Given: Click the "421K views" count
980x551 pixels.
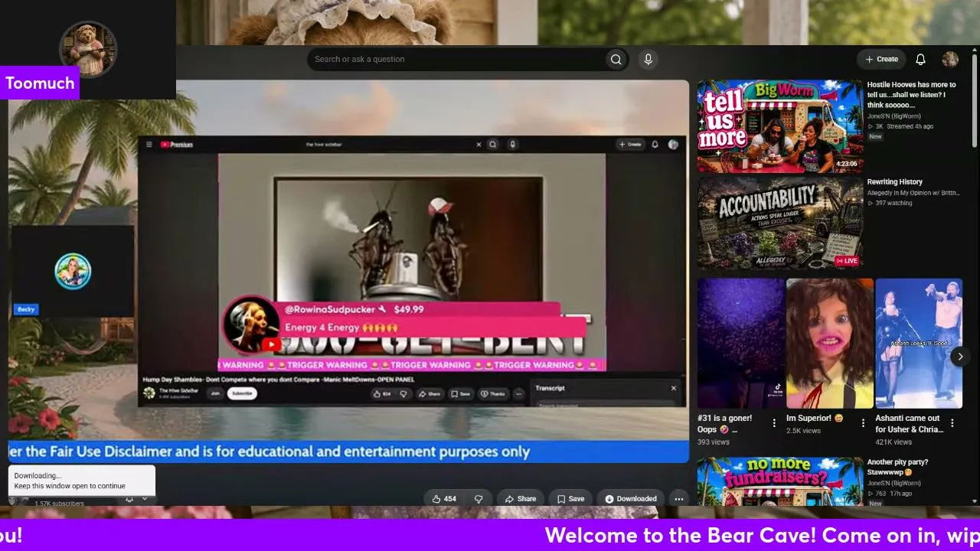Looking at the screenshot, I should (893, 442).
